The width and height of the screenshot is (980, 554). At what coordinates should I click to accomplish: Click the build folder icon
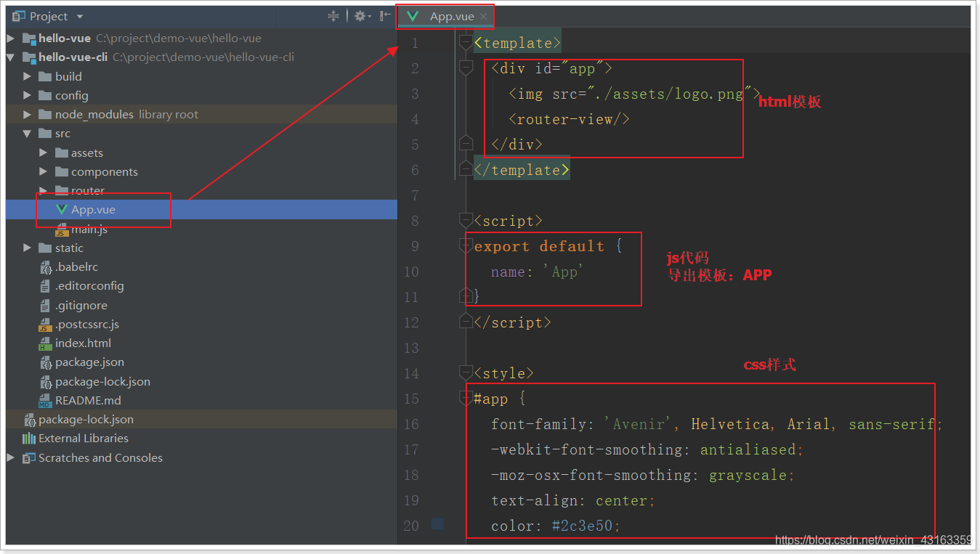(45, 76)
